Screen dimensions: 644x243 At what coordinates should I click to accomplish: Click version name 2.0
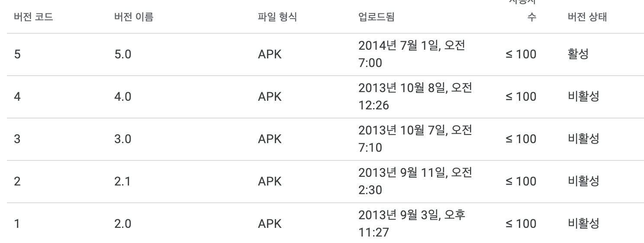coord(122,224)
